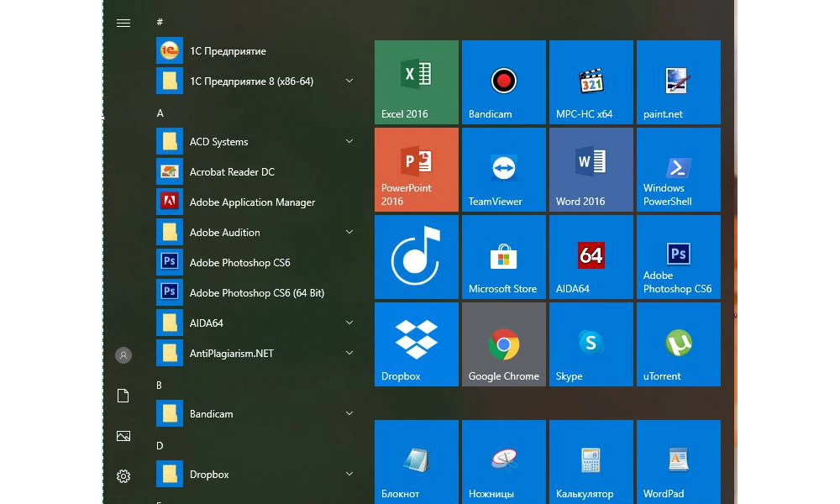This screenshot has height=504, width=840.
Task: Click the 1С Предприятие 8 (x86-64) label
Action: point(251,81)
